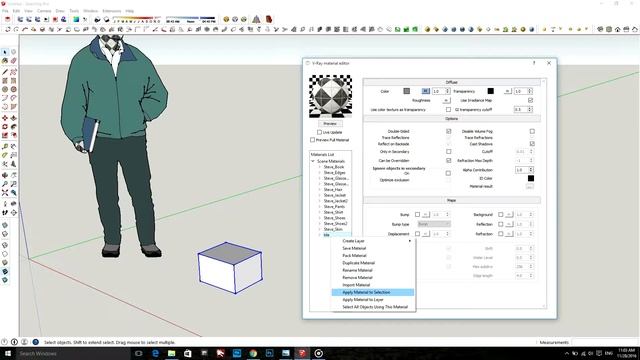Open the black Transparency color swatch
Image resolution: width=640 pixels, height=360 pixels.
491,91
